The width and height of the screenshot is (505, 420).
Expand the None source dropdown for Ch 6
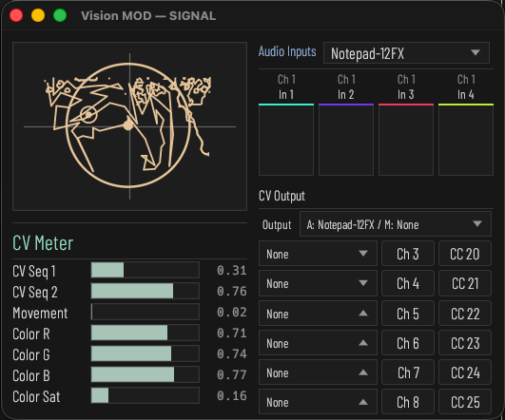pyautogui.click(x=318, y=343)
